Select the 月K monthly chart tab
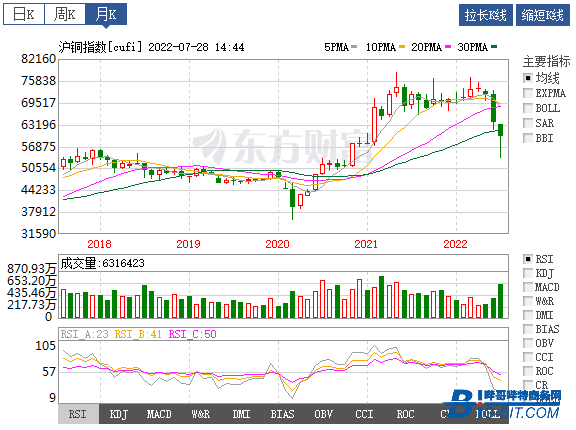The height and width of the screenshot is (430, 576). tap(106, 14)
